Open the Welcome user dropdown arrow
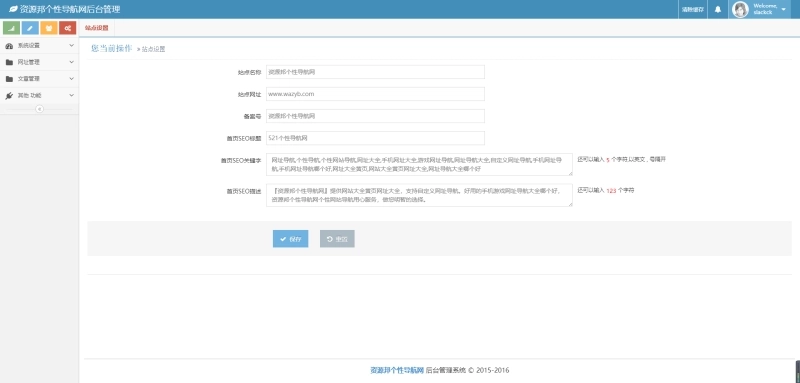 [783, 10]
